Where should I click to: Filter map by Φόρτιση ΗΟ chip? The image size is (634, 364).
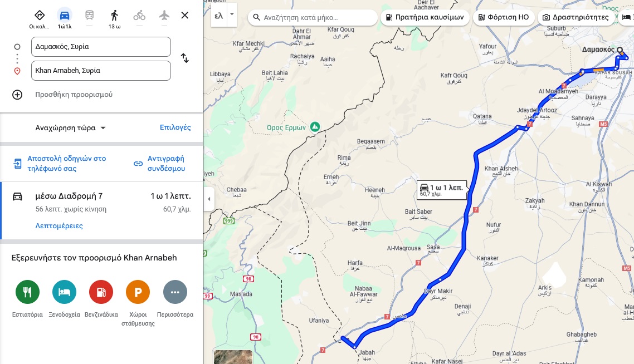click(x=504, y=17)
